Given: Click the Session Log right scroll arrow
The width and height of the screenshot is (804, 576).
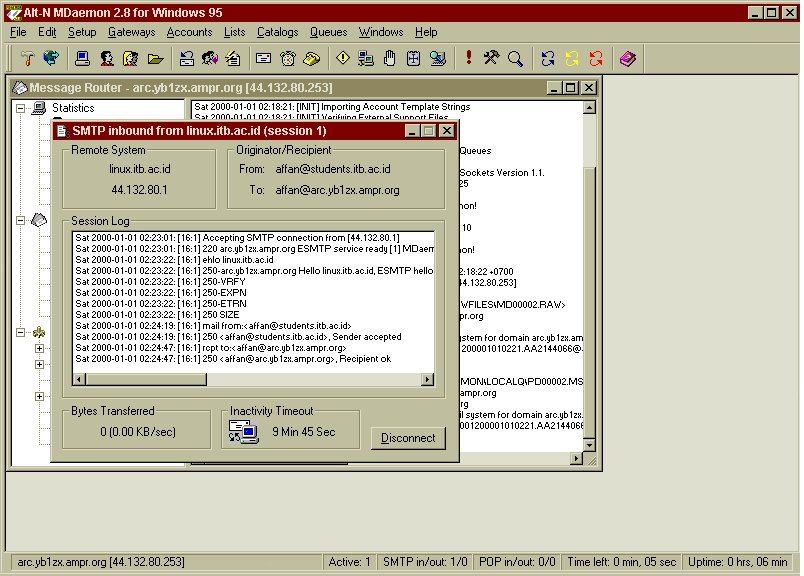Looking at the screenshot, I should click(428, 380).
